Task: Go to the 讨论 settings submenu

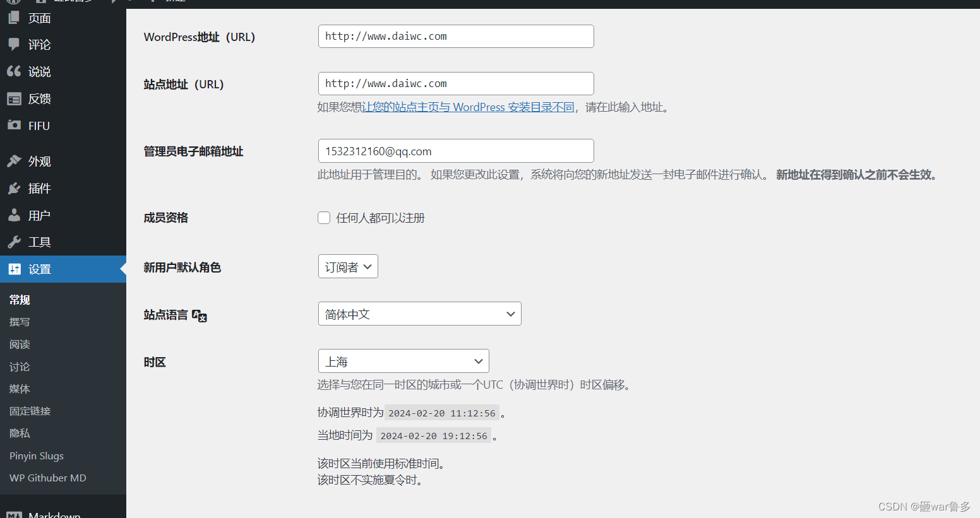Action: (20, 367)
